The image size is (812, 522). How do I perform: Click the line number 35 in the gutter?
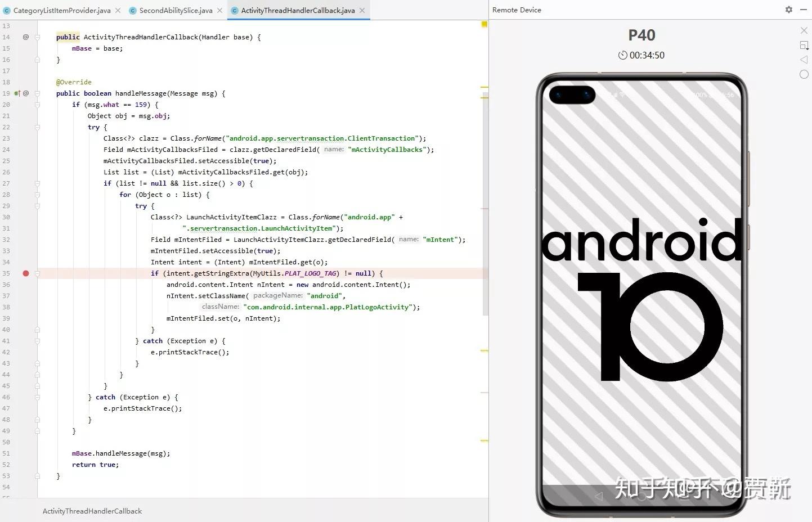click(x=6, y=273)
